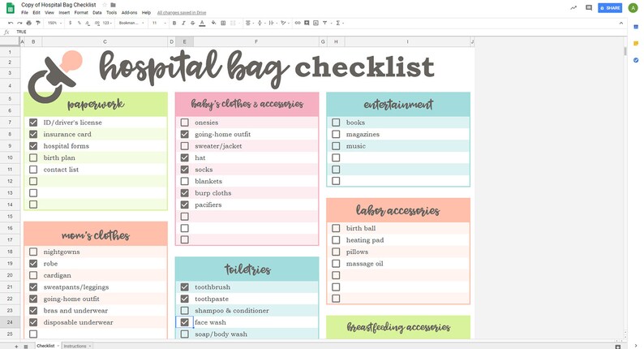Toggle bold formatting
644x349 pixels.
[x=174, y=23]
